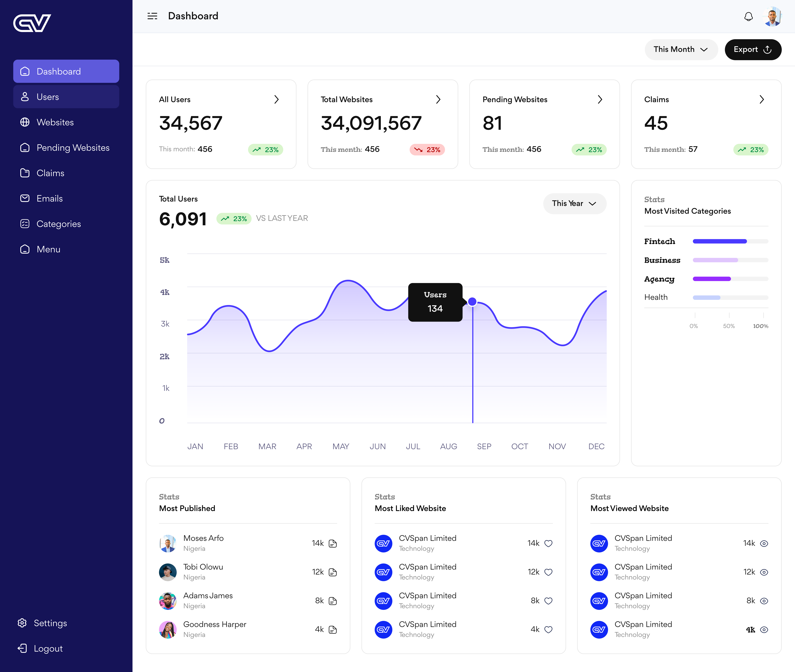Expand Pending Websites card with its chevron

[x=600, y=99]
